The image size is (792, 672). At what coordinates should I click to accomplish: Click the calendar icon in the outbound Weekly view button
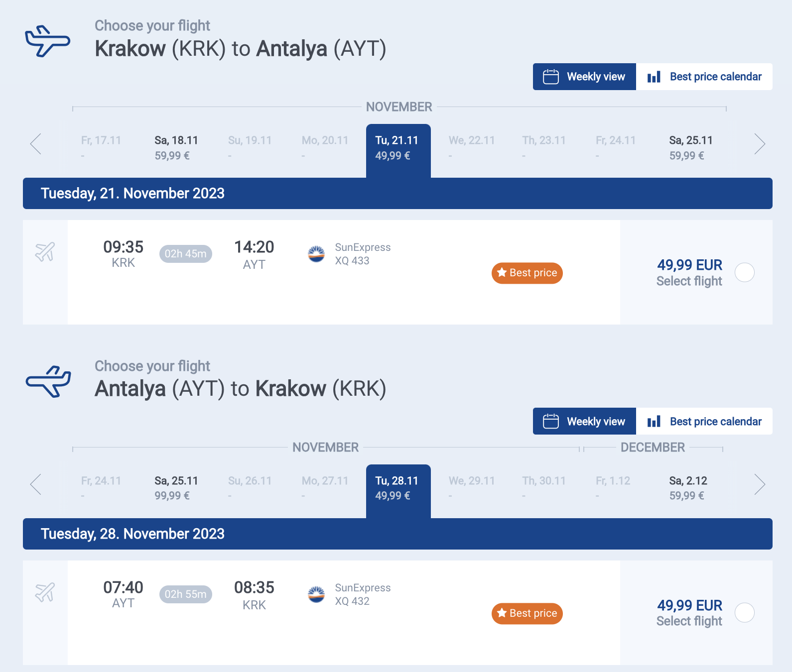(551, 77)
